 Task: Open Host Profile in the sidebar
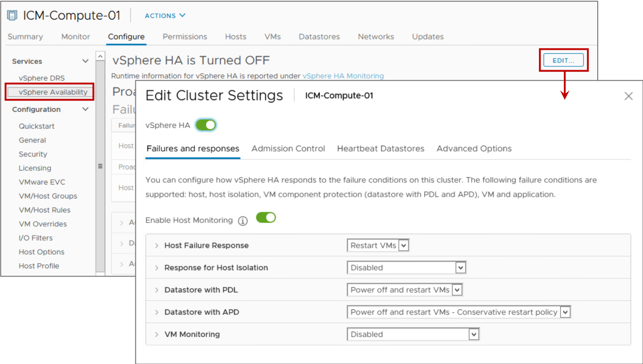(39, 266)
